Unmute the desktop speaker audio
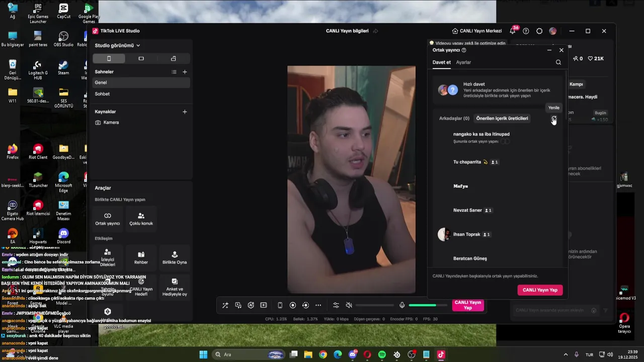Viewport: 644px width, 362px height. coord(349,305)
